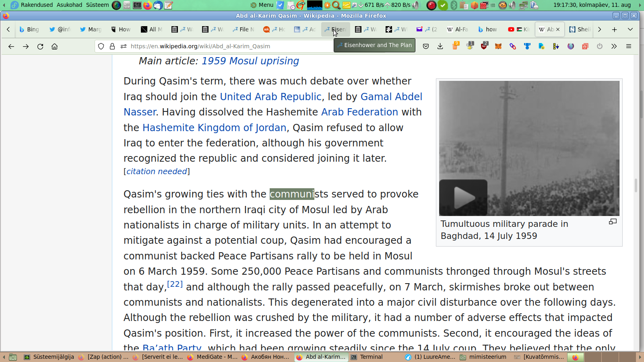Open the Firefox application menu

coord(629,46)
